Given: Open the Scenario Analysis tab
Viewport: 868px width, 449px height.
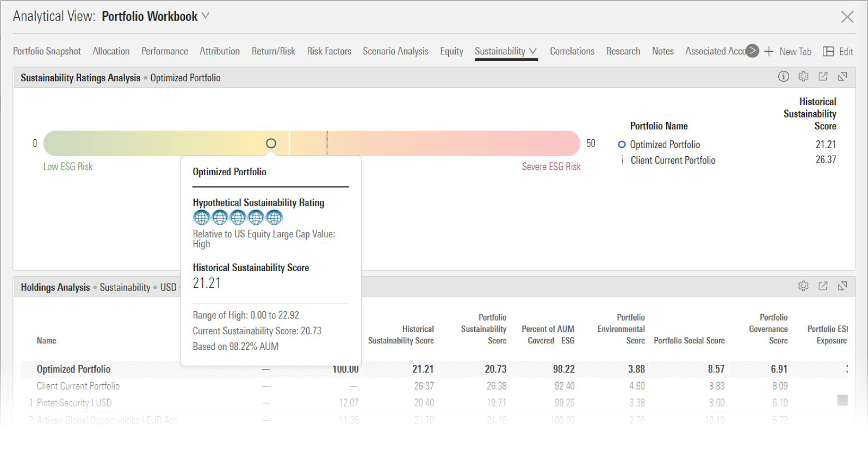Looking at the screenshot, I should [395, 51].
